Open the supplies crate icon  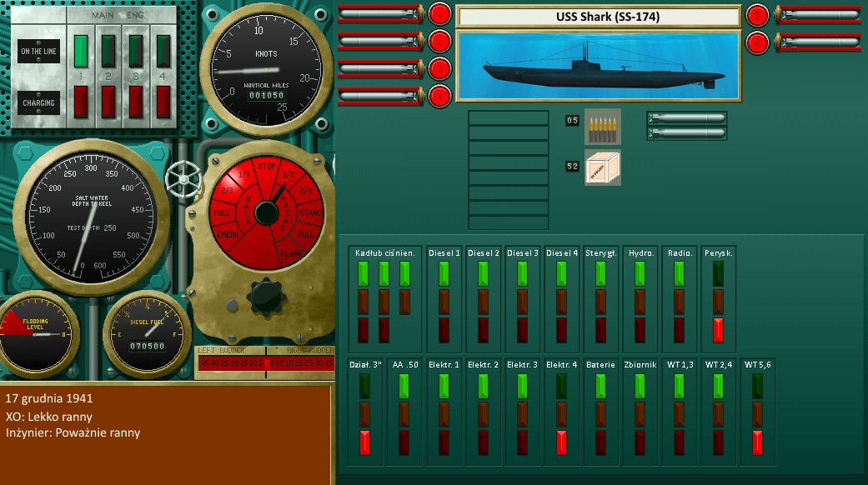click(602, 167)
